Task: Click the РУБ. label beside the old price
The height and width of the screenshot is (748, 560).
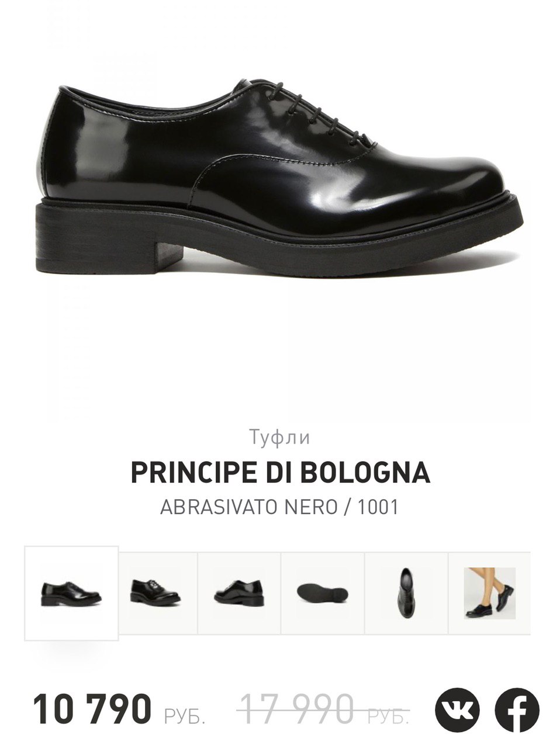Action: click(x=388, y=716)
